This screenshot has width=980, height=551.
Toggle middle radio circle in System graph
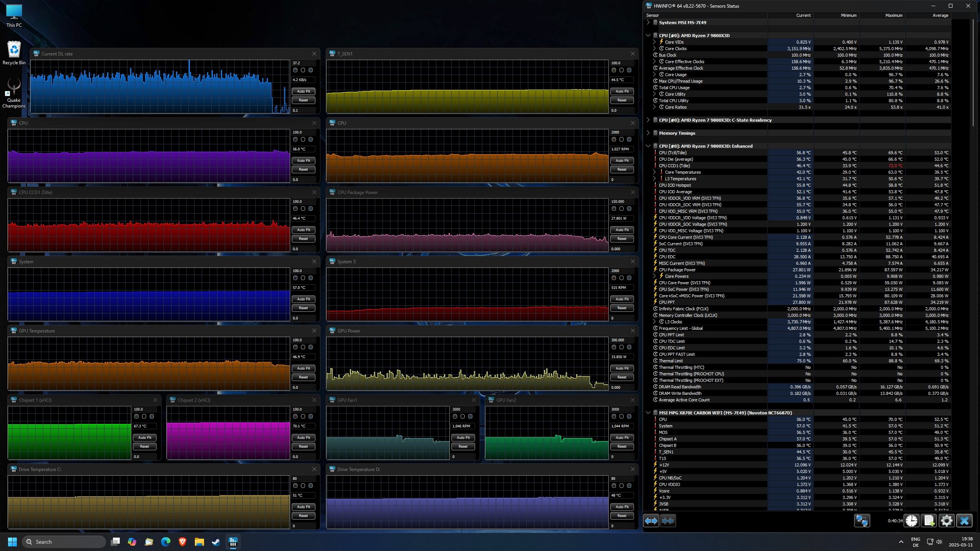click(x=303, y=278)
